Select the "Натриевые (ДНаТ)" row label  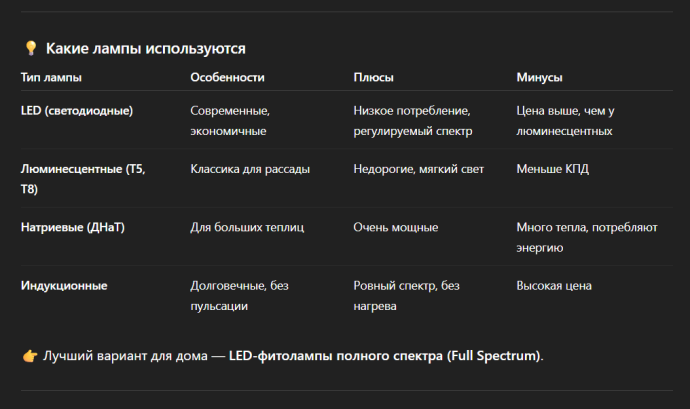tap(75, 227)
